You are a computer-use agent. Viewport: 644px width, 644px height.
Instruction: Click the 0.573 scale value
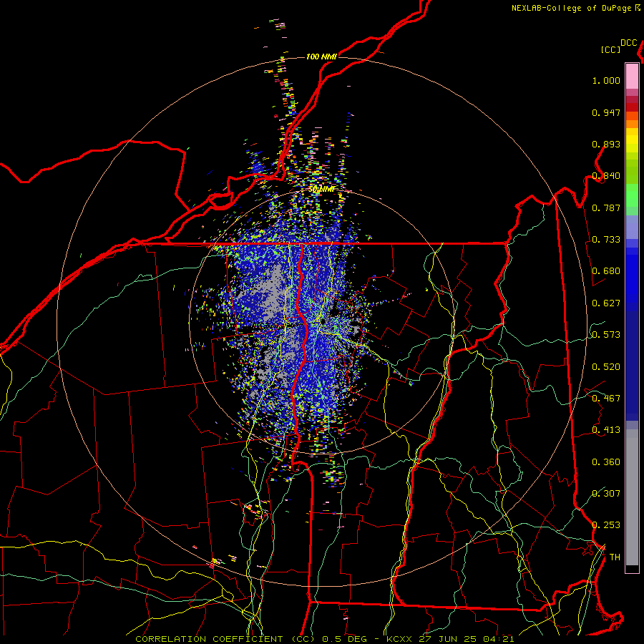click(x=606, y=335)
